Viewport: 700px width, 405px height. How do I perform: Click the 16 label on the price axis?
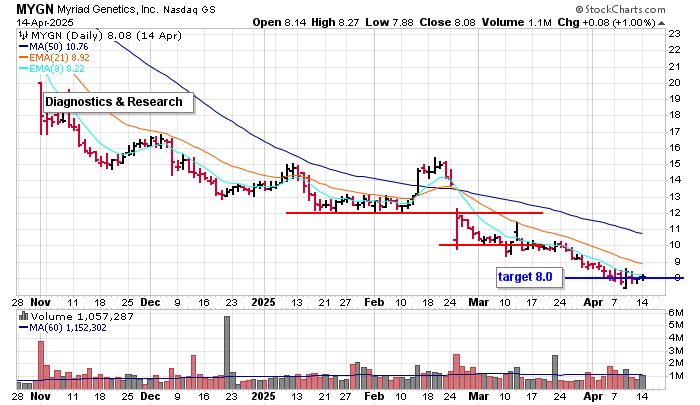pyautogui.click(x=675, y=148)
